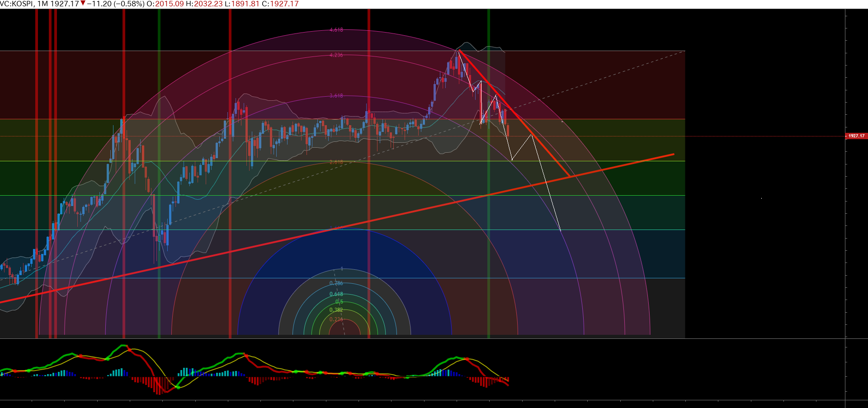Click the VC:KOSPI symbol name in header
The image size is (868, 408).
(17, 4)
